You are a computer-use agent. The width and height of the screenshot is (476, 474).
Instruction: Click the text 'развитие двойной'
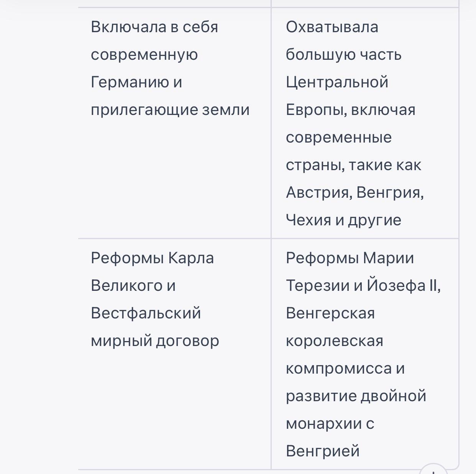click(356, 396)
